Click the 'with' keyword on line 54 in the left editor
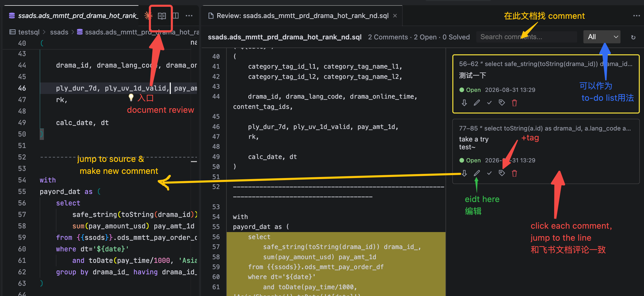Image resolution: width=644 pixels, height=296 pixels. tap(48, 180)
